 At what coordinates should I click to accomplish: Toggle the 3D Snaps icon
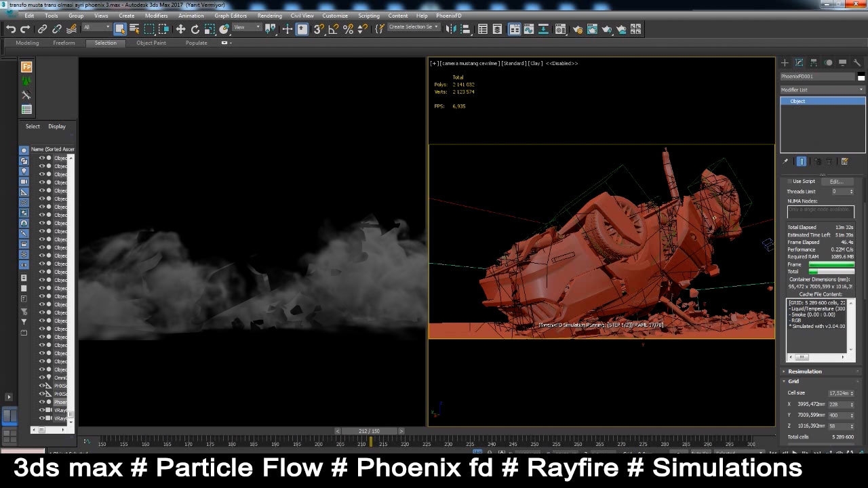click(319, 29)
